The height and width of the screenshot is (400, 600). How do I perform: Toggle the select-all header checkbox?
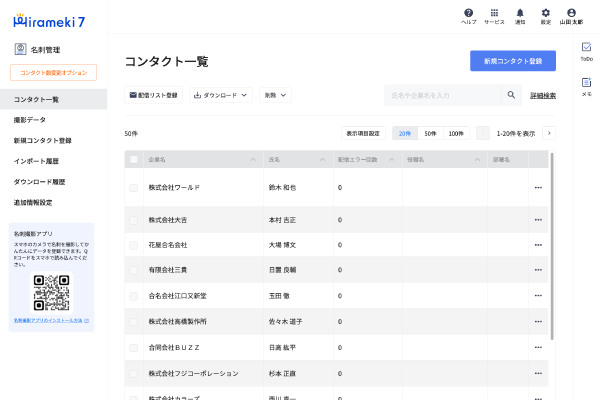(x=134, y=160)
